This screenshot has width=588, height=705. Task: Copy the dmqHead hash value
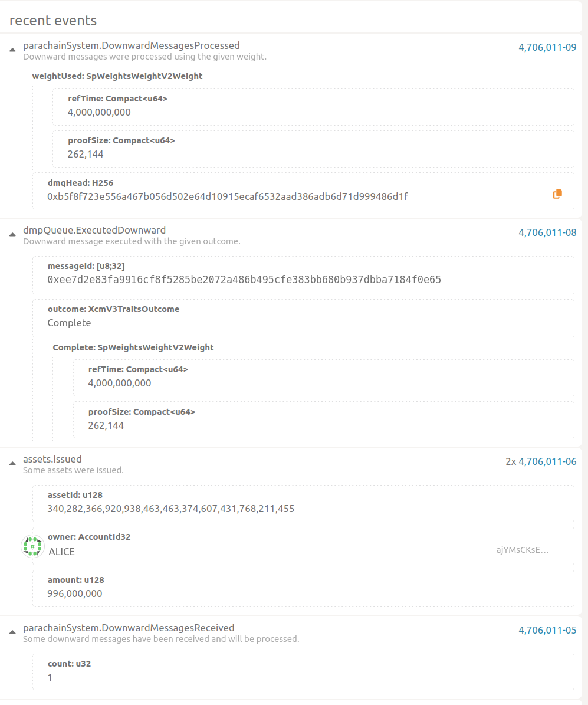pos(557,194)
